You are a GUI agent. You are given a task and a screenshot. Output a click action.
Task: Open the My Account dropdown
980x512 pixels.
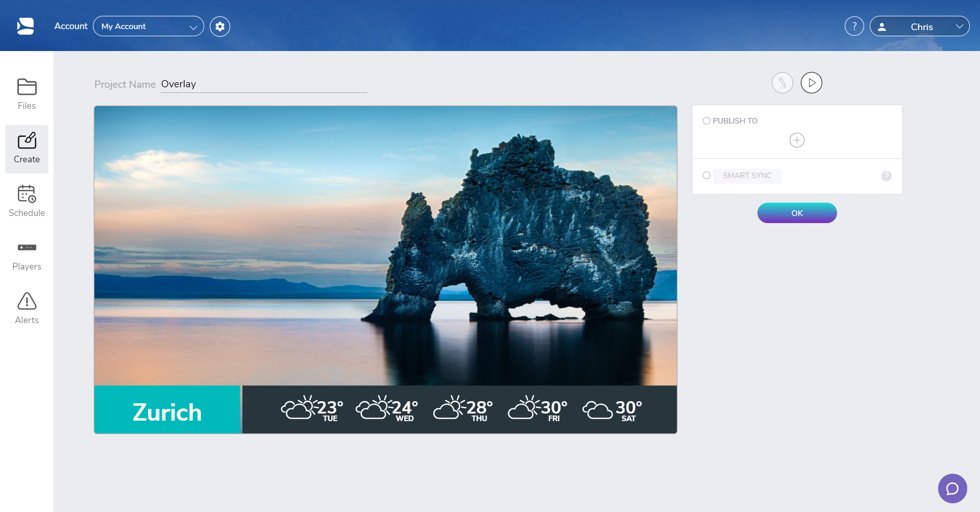point(148,26)
